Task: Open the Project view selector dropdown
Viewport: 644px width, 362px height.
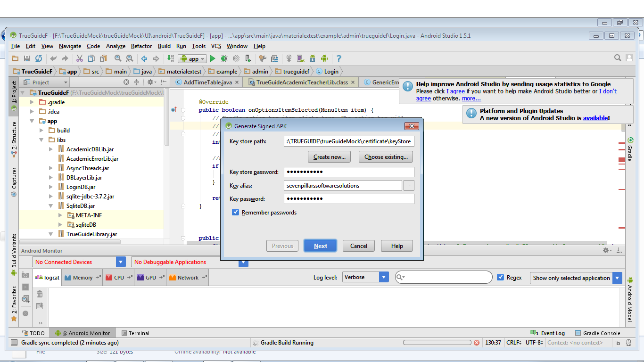Action: click(x=46, y=82)
